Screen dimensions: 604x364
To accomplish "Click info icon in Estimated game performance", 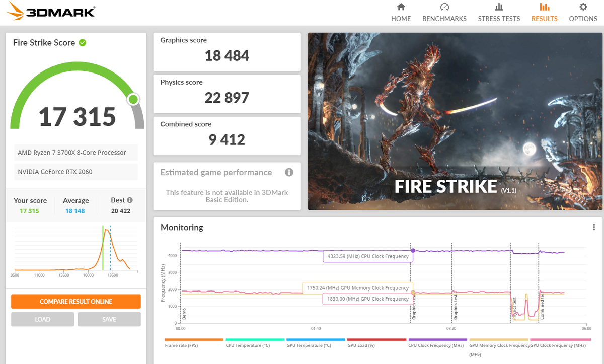I will [x=289, y=172].
